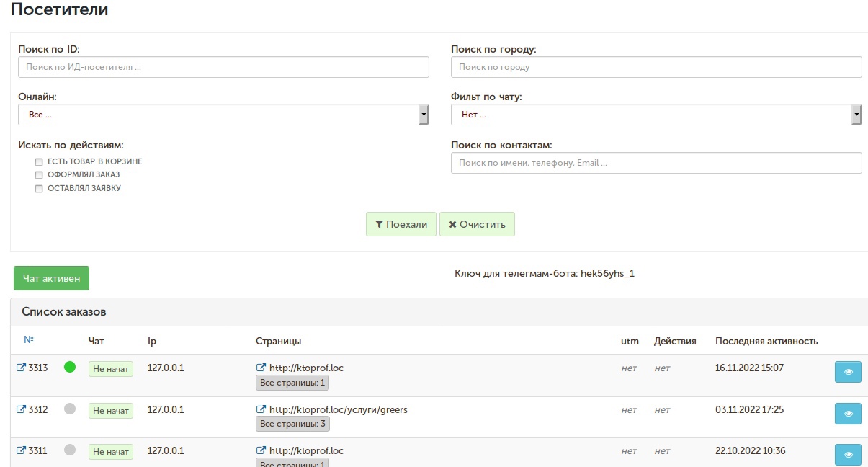
Task: Click external link icon next to 3311
Action: click(x=21, y=451)
